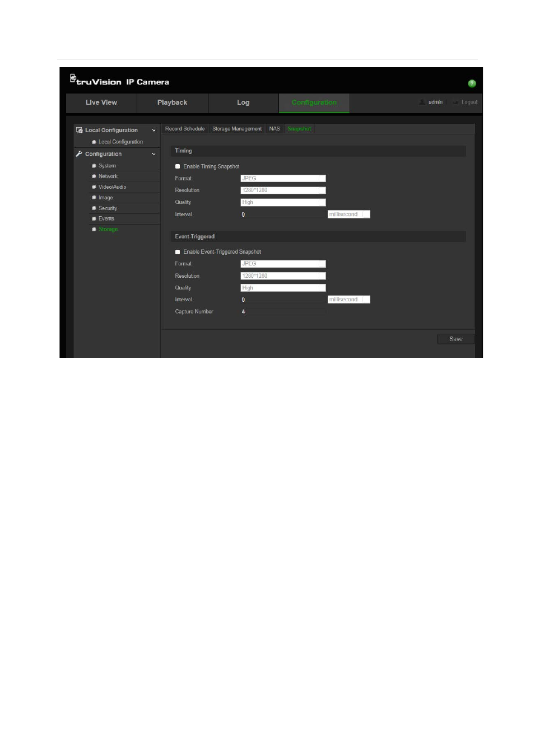Enable the Event-Triggered Snapshot checkbox
535x756 pixels.
pyautogui.click(x=178, y=252)
